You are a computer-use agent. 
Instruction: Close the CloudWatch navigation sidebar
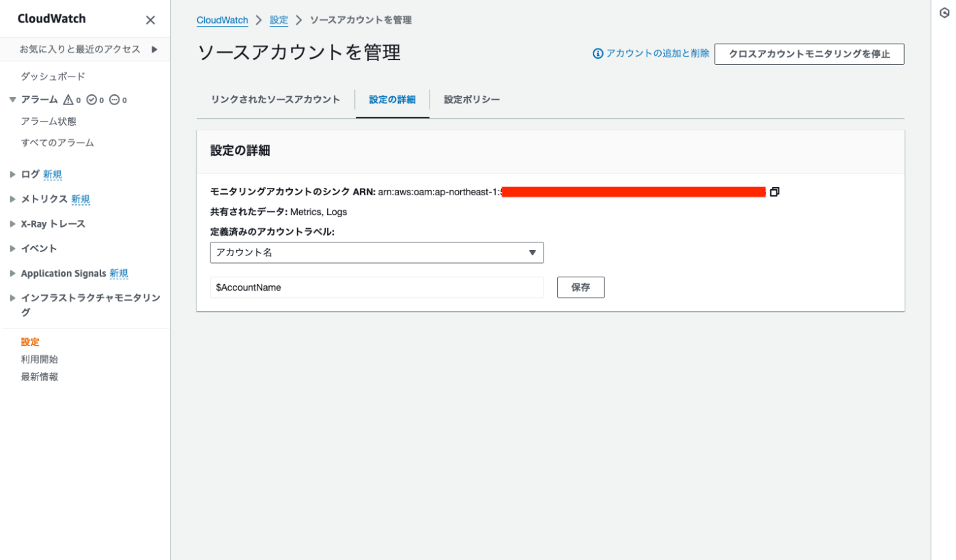[150, 20]
